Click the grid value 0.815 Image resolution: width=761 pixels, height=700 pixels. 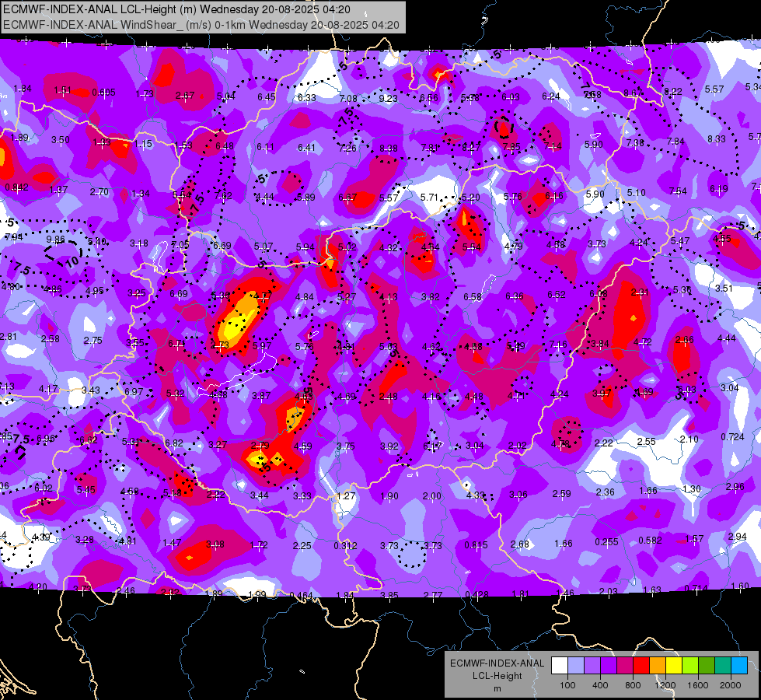click(x=476, y=545)
